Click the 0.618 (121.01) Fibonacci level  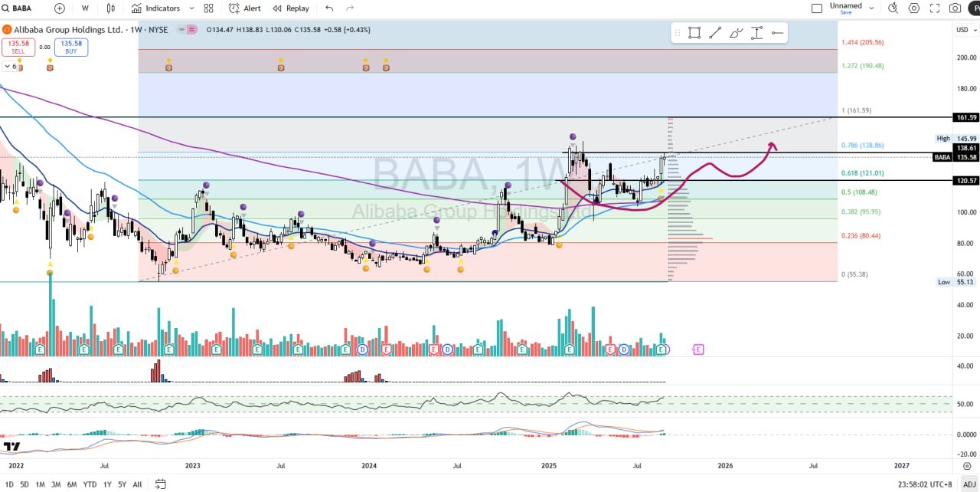click(862, 173)
